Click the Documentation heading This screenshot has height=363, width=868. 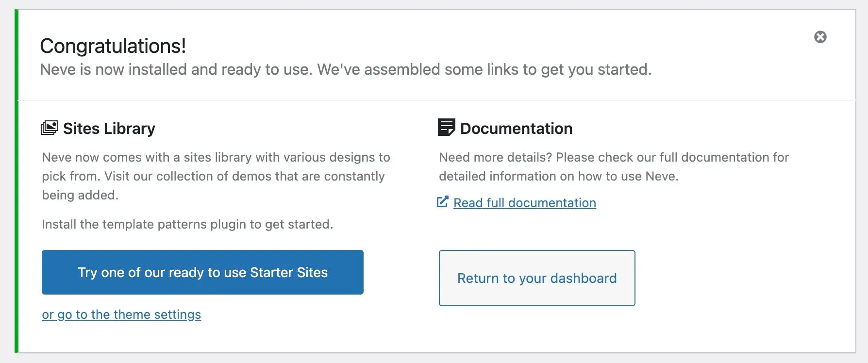[516, 129]
